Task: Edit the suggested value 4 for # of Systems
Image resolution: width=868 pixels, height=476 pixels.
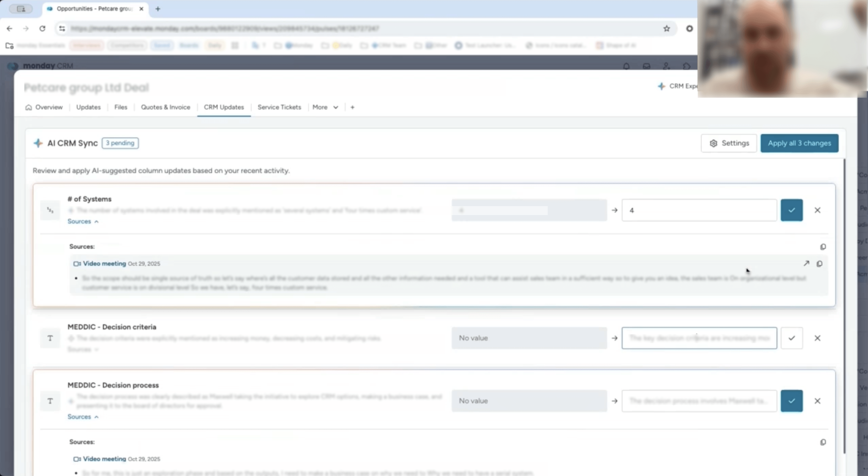Action: coord(699,210)
